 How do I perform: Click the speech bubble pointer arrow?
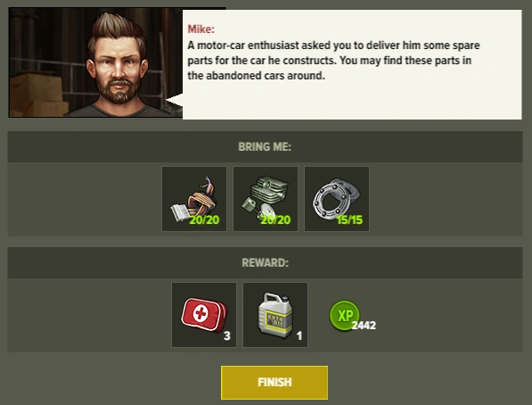(x=174, y=101)
